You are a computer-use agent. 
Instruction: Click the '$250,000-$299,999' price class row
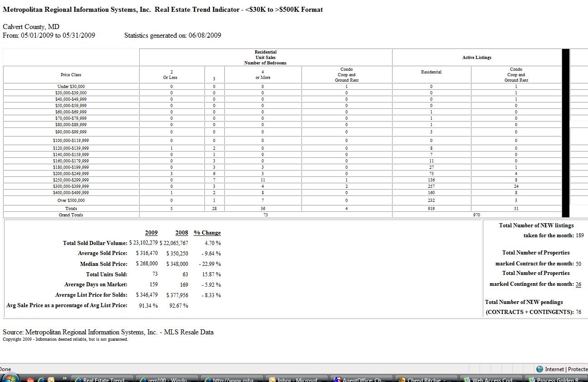pos(71,180)
